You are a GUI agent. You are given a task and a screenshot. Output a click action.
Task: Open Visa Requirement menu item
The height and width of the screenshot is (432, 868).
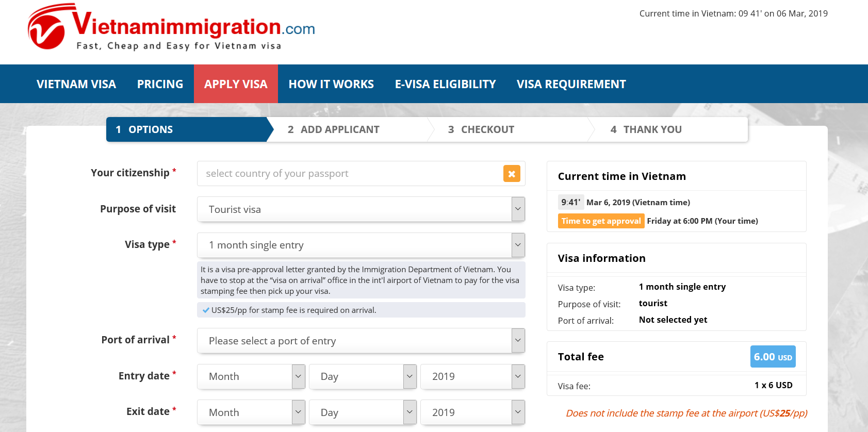571,84
